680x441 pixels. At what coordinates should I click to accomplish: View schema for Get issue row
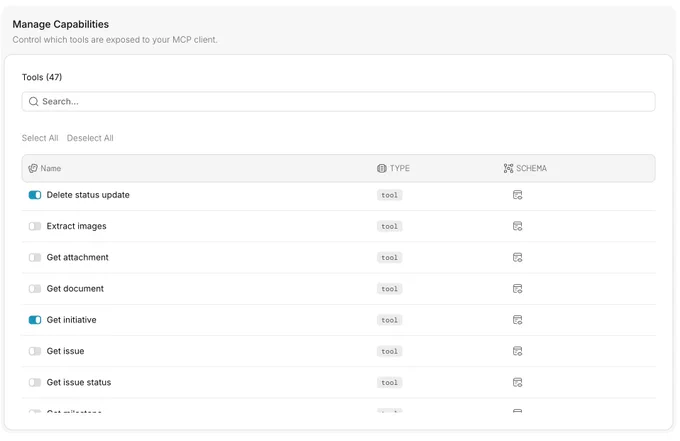point(517,351)
